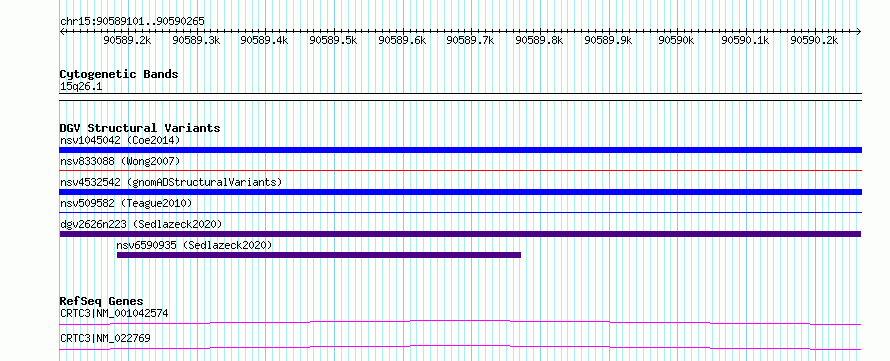This screenshot has height=361, width=890.
Task: Click the dgv2626n223 (Sedlazeck2020) label
Action: (x=141, y=224)
